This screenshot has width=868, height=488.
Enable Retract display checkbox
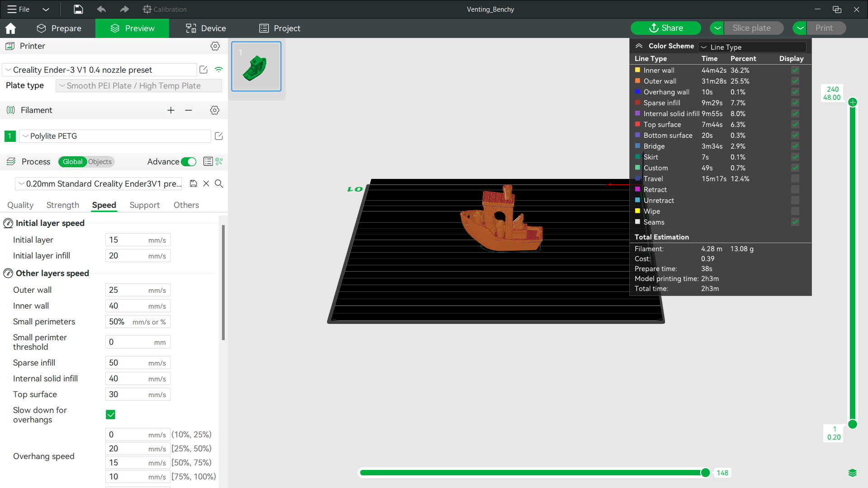795,190
